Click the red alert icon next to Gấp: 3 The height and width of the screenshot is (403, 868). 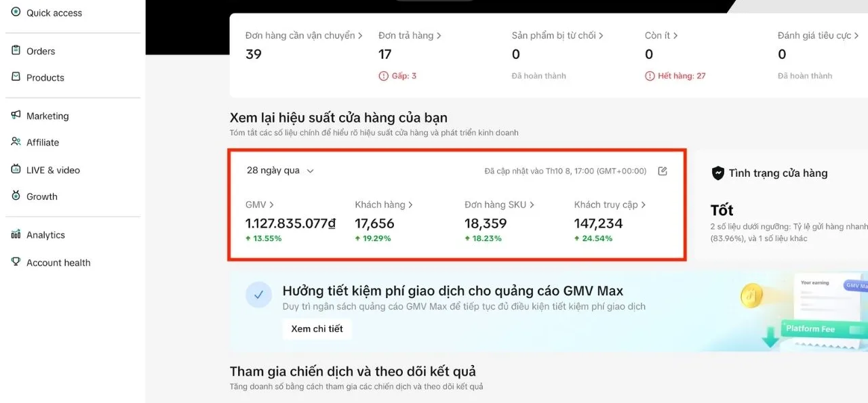(383, 76)
